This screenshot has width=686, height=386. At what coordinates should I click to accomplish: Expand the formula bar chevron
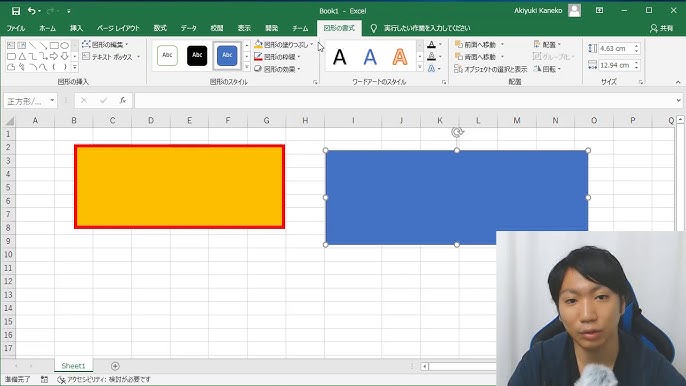[679, 101]
